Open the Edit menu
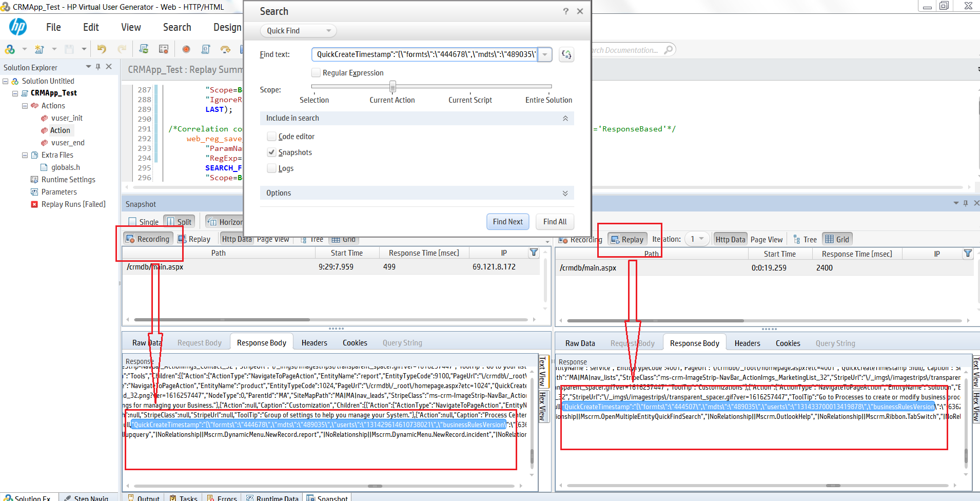 coord(91,27)
